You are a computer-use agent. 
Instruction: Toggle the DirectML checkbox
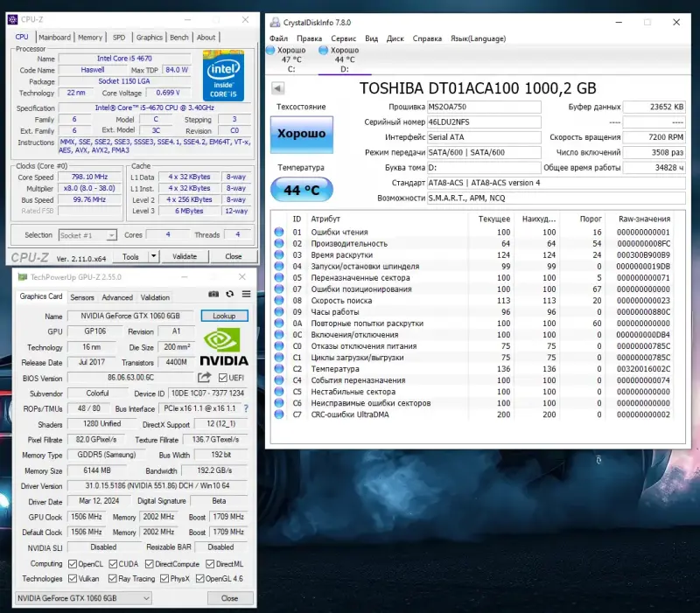[x=210, y=564]
